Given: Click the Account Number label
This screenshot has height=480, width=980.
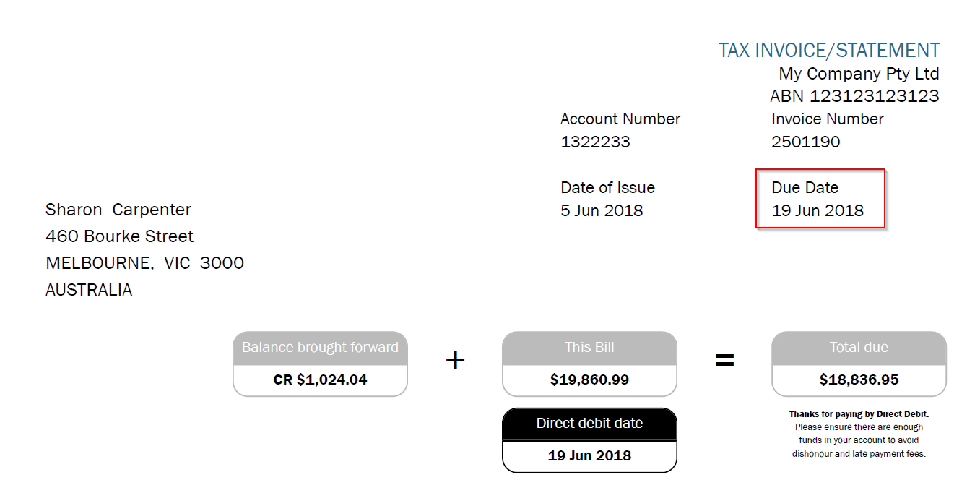Looking at the screenshot, I should (620, 119).
